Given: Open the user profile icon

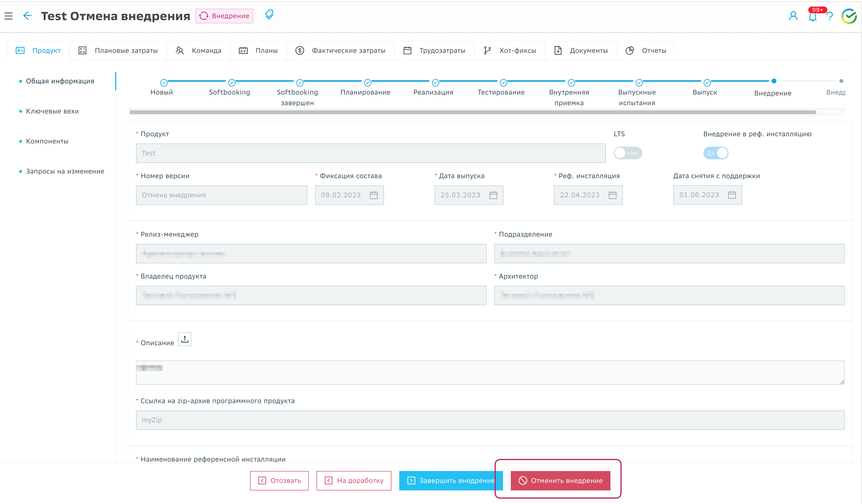Looking at the screenshot, I should click(x=793, y=16).
